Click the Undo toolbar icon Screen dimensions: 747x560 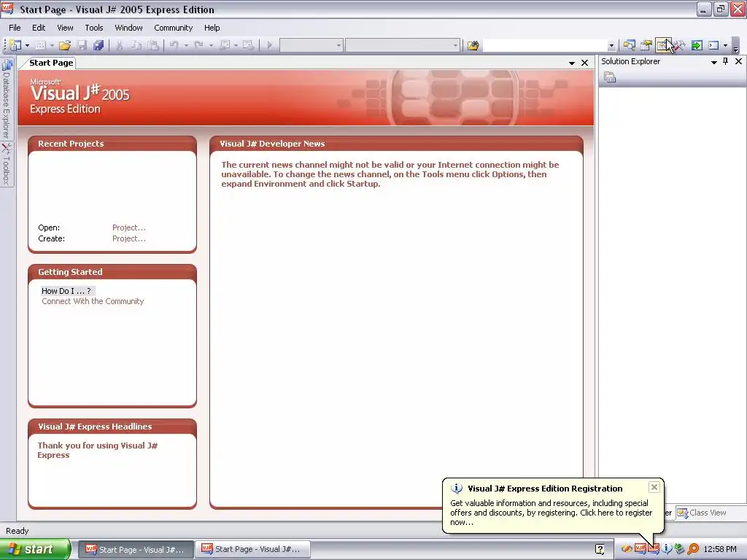(174, 45)
